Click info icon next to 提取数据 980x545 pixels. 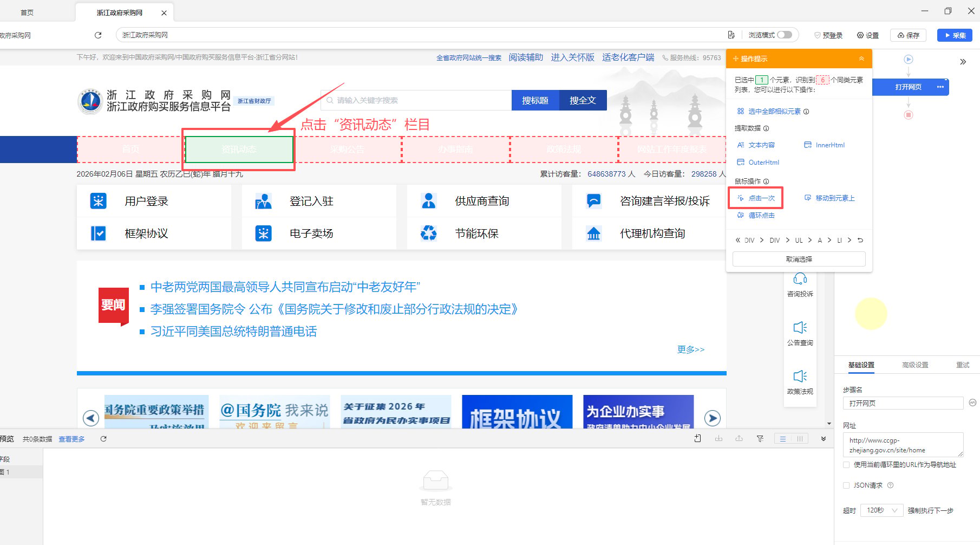pyautogui.click(x=766, y=128)
